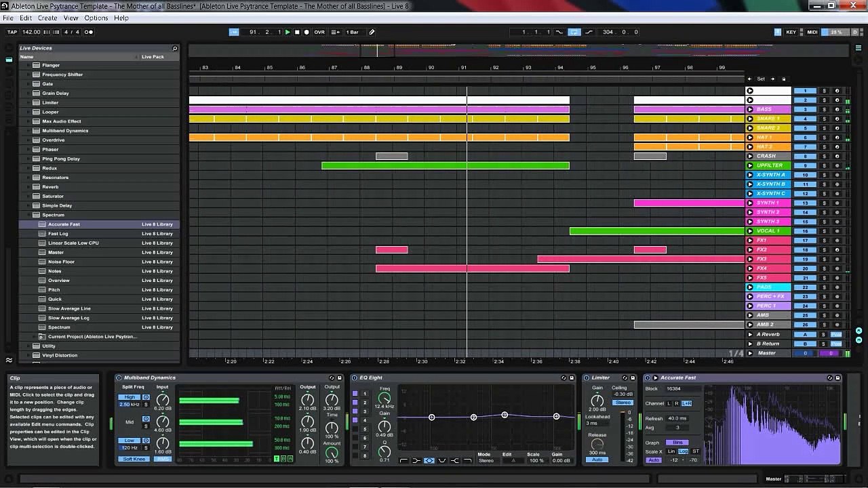The image size is (868, 488).
Task: Click the green UPFILTER clip in arrangement
Action: point(446,165)
